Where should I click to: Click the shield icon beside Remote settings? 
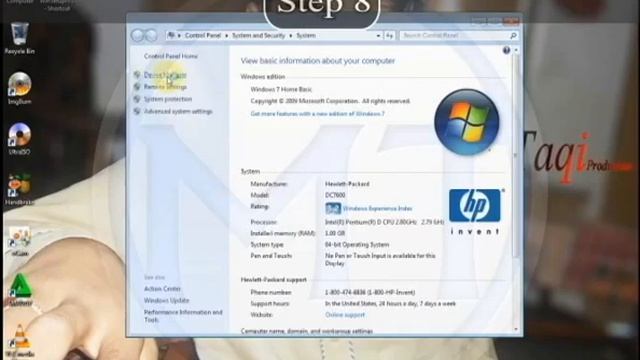[137, 87]
